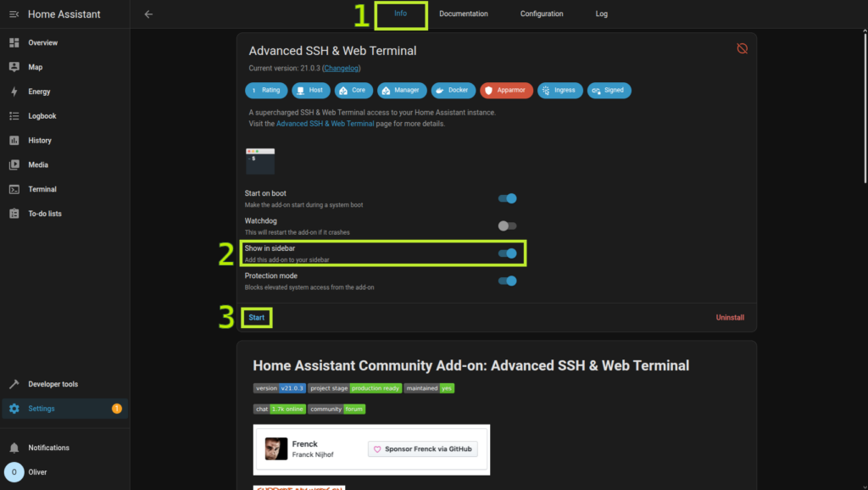The height and width of the screenshot is (490, 868).
Task: Switch to the Log tab
Action: (x=601, y=14)
